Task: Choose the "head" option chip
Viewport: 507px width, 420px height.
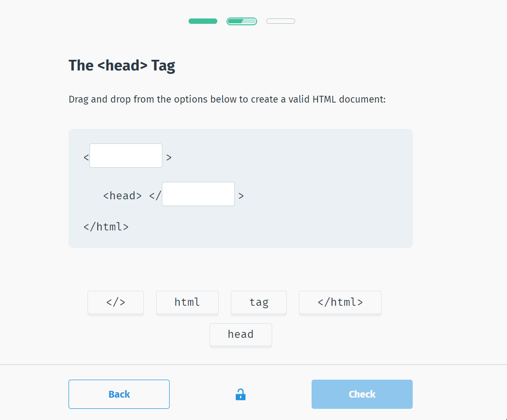Action: point(241,334)
